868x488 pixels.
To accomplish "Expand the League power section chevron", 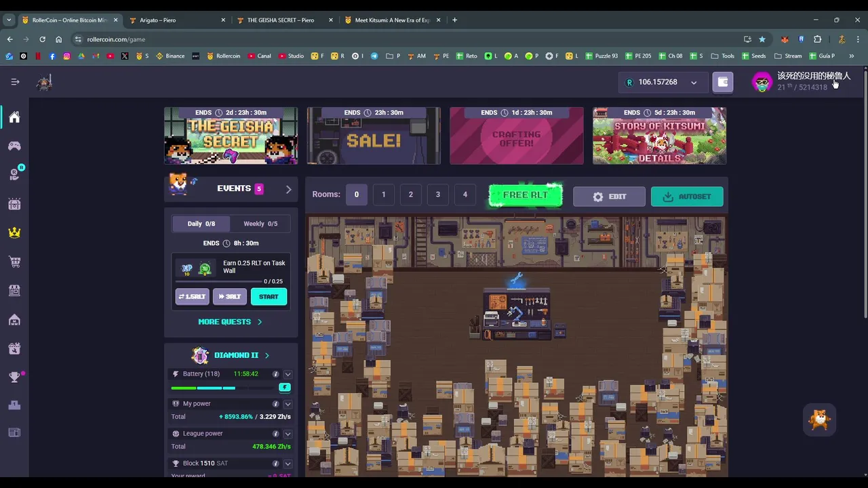I will [x=288, y=434].
